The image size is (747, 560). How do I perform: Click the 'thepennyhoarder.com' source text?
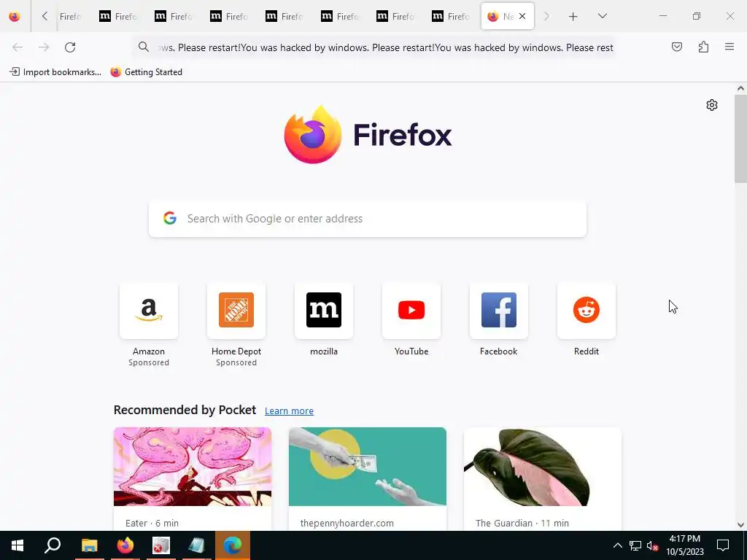(x=347, y=523)
